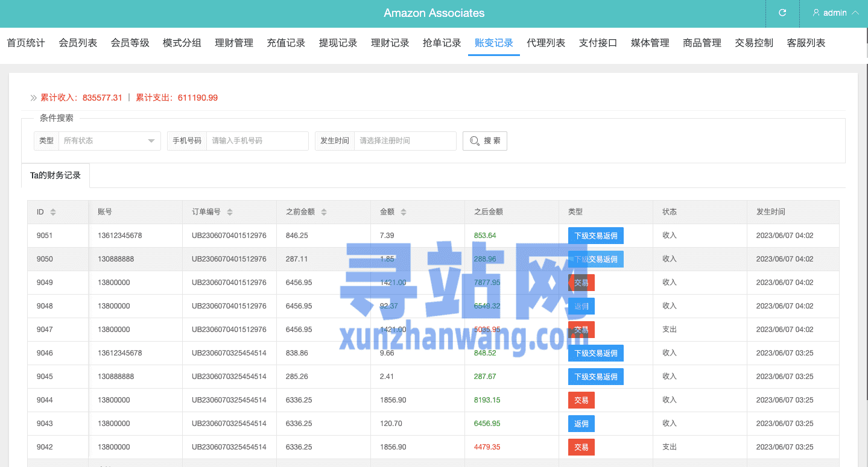Screen dimensions: 868x467
Task: Open the 提现记录 menu tab
Action: (338, 43)
